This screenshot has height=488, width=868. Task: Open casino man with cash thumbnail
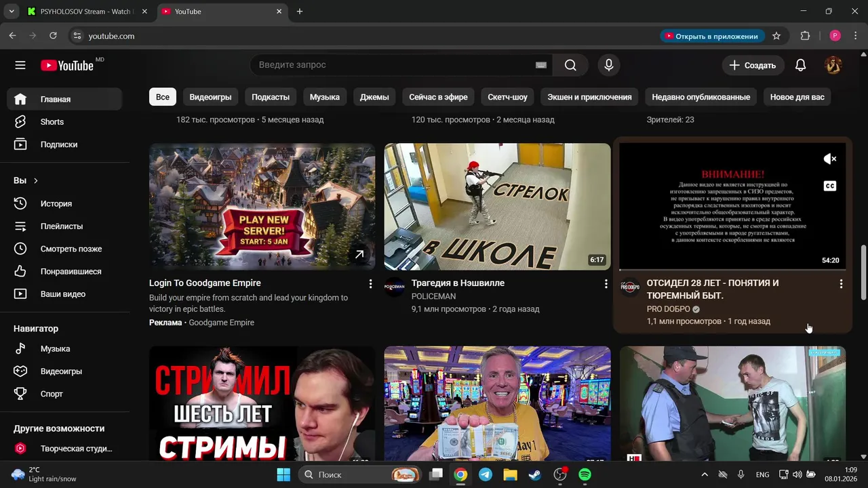[497, 404]
